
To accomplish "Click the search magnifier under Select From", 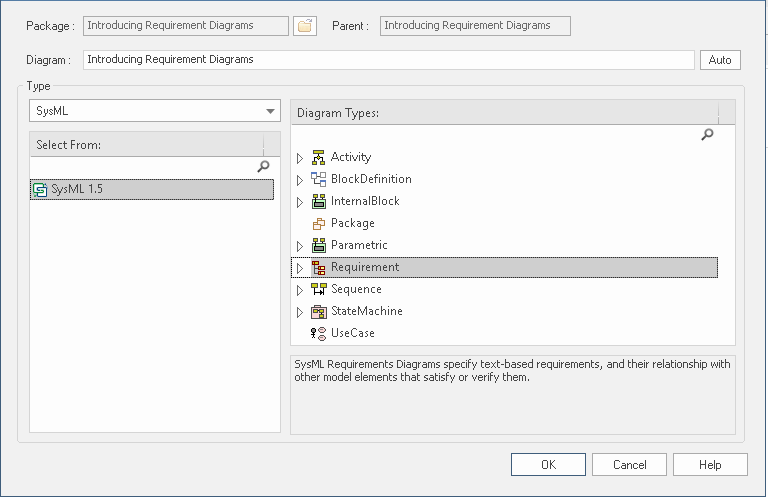I will click(x=264, y=167).
